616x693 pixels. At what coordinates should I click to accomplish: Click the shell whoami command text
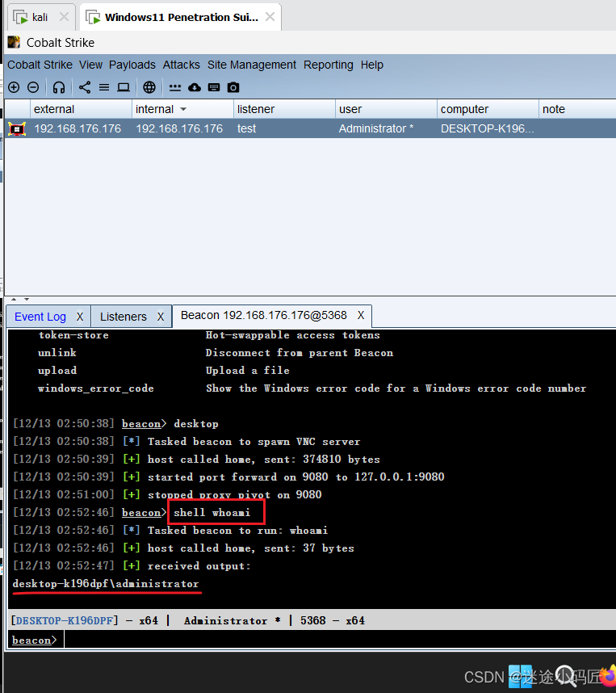click(x=212, y=512)
